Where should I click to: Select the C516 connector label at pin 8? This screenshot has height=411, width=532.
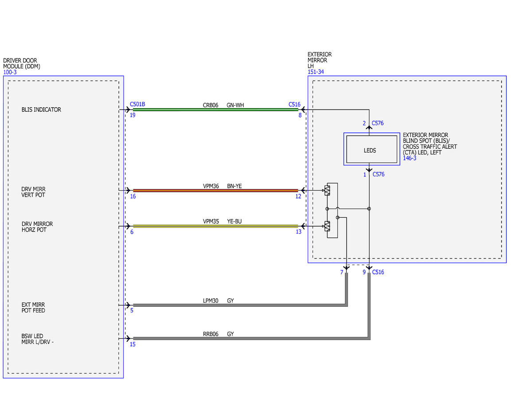click(x=294, y=105)
